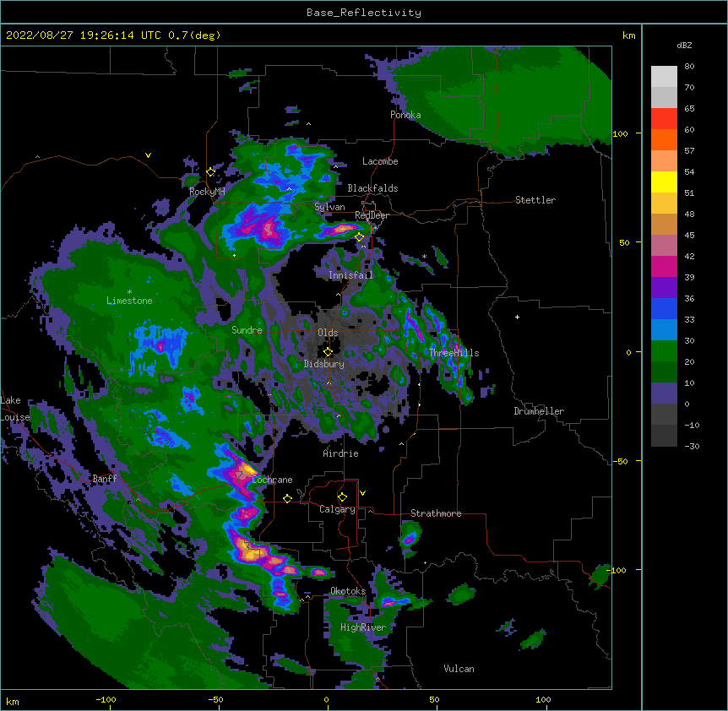Pick the bright yellow legend swatch
The image size is (728, 711).
664,182
